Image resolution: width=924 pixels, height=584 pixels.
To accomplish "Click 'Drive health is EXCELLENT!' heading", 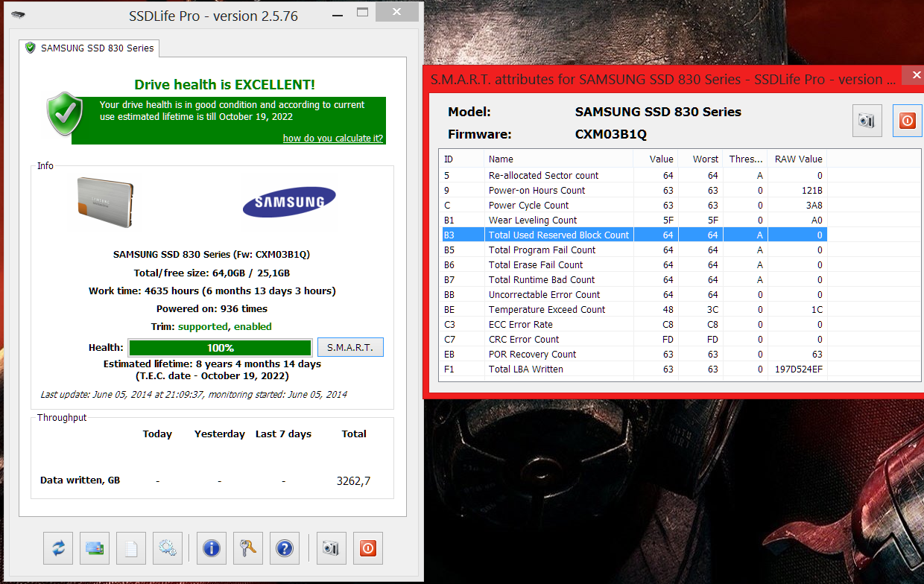I will (x=224, y=85).
